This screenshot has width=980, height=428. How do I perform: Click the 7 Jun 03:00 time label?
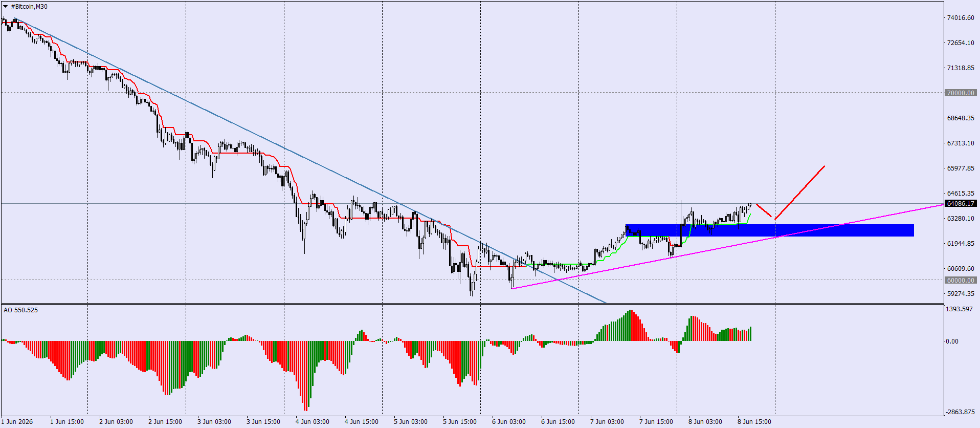pos(607,422)
